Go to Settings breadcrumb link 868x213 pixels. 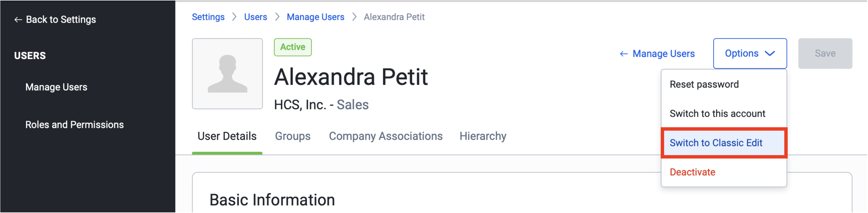208,17
